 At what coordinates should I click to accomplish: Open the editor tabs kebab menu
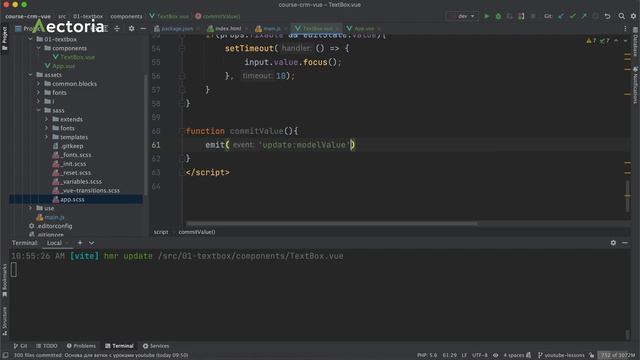(625, 29)
